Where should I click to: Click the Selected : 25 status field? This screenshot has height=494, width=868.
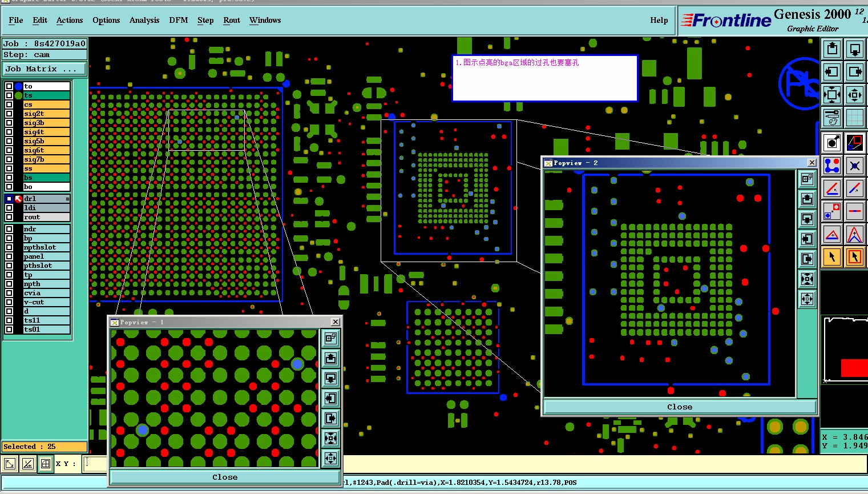45,447
